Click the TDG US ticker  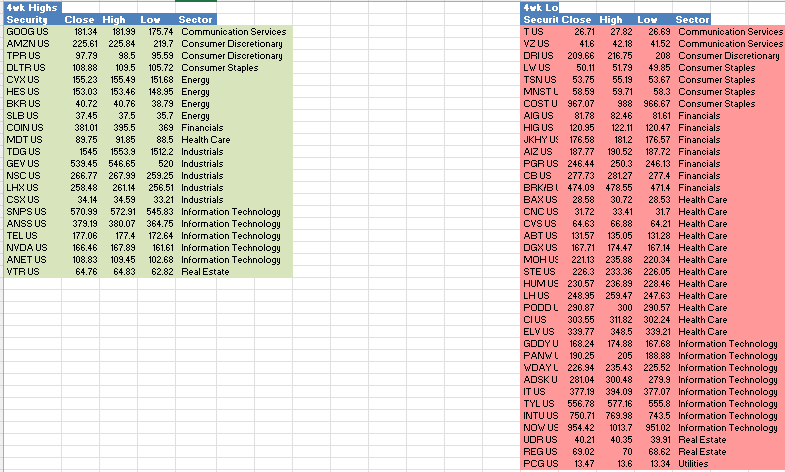pos(33,152)
